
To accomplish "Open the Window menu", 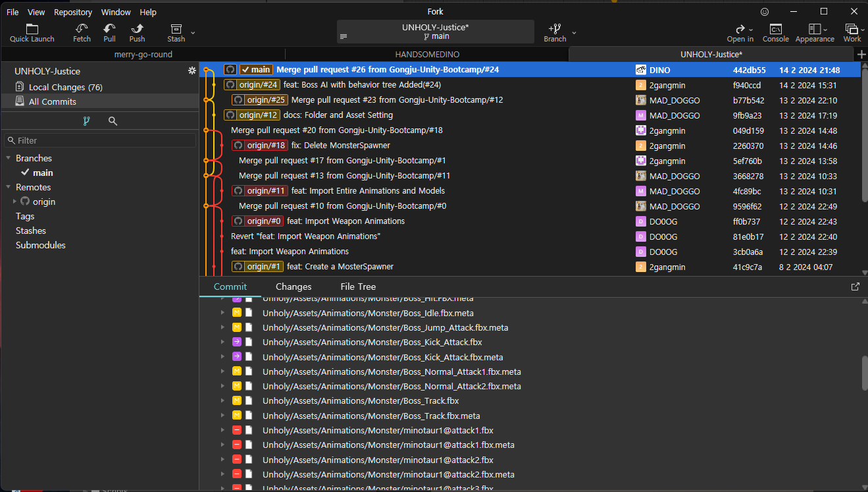I will click(116, 12).
